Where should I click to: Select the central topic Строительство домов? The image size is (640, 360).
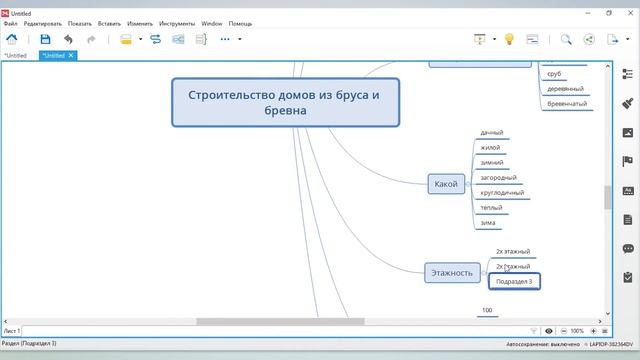285,102
